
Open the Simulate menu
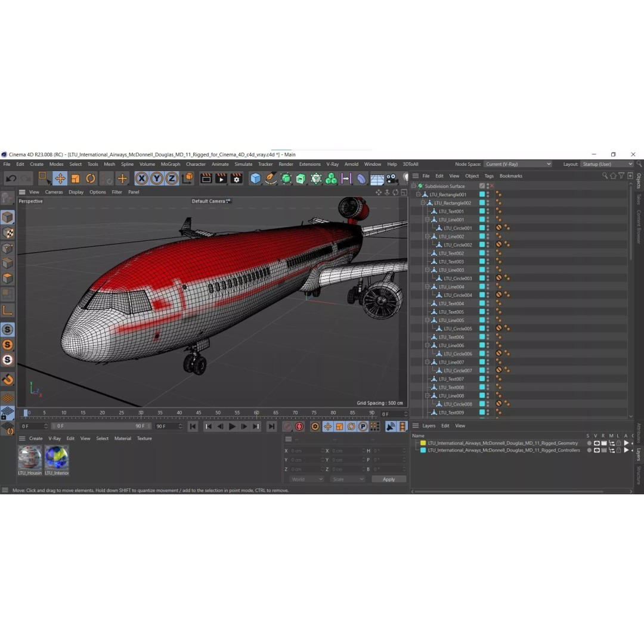[243, 165]
